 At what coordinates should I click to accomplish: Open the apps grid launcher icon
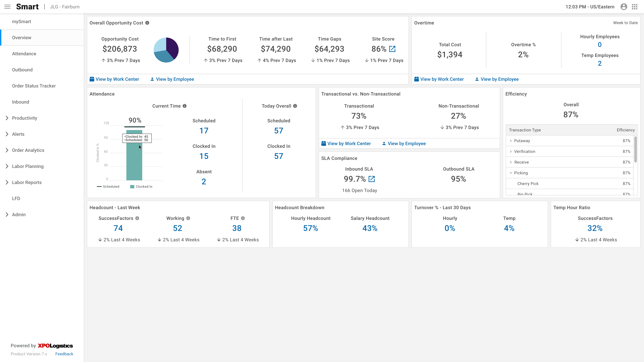pos(634,7)
